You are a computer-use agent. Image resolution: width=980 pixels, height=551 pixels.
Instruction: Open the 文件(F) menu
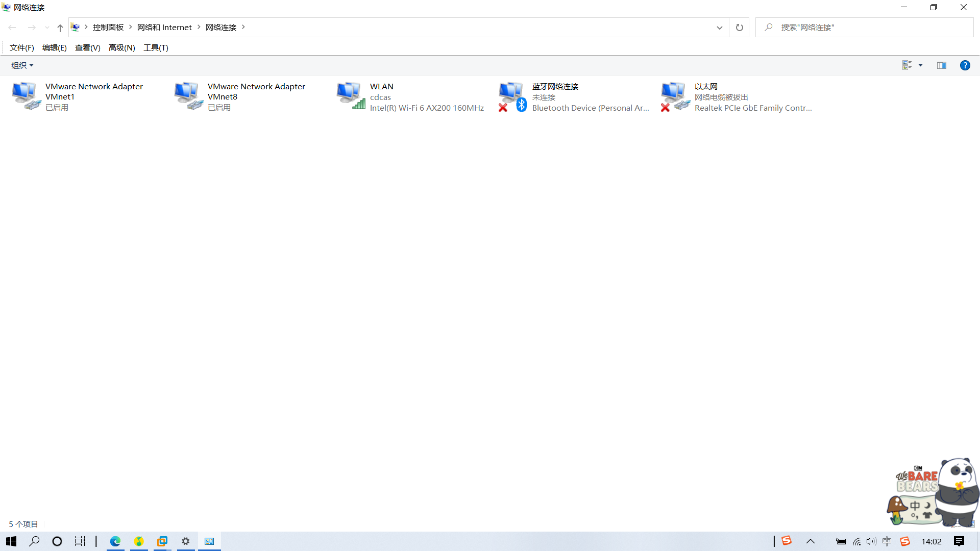pos(21,47)
